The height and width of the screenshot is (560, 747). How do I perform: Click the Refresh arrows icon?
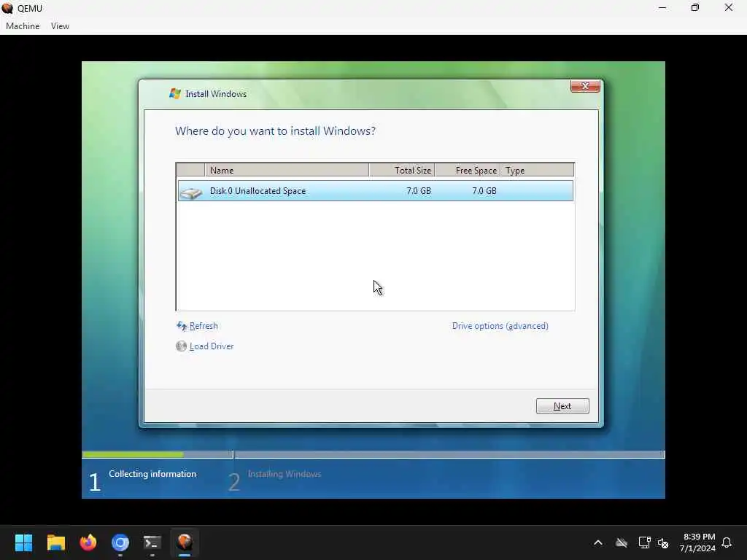click(182, 326)
